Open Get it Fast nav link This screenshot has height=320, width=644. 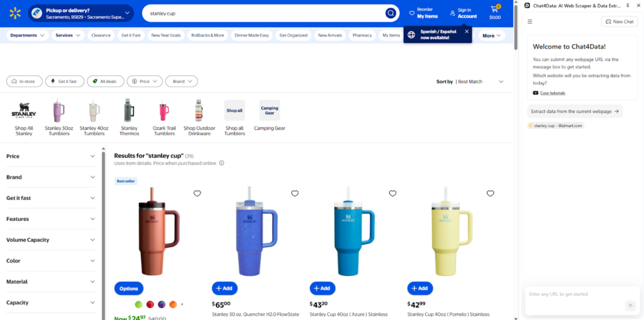pyautogui.click(x=131, y=35)
